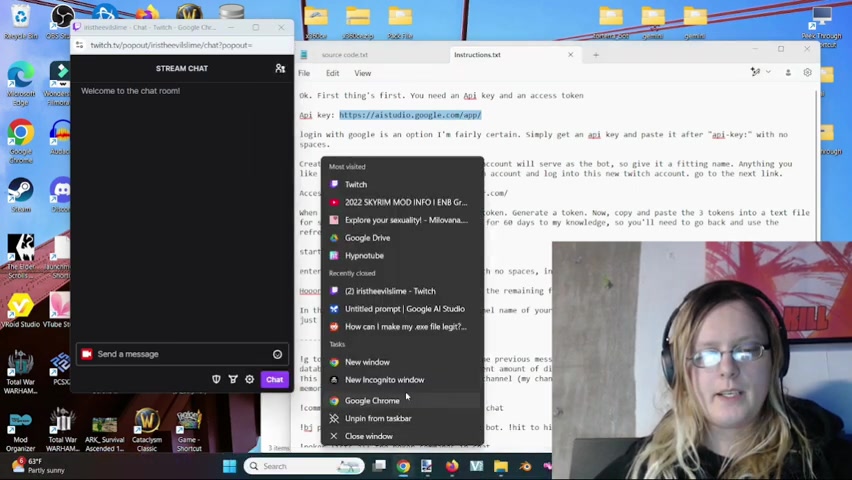Click the V app icon on the taskbar

pyautogui.click(x=476, y=466)
